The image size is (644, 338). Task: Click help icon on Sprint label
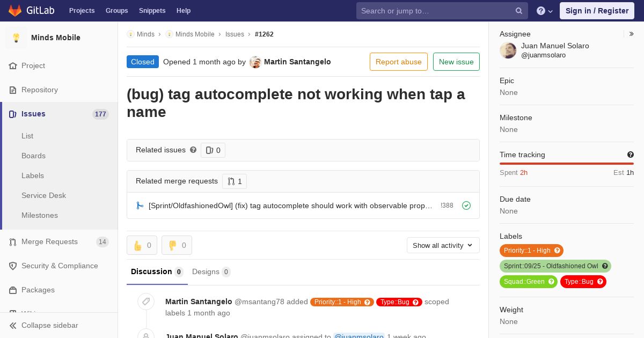pyautogui.click(x=605, y=266)
